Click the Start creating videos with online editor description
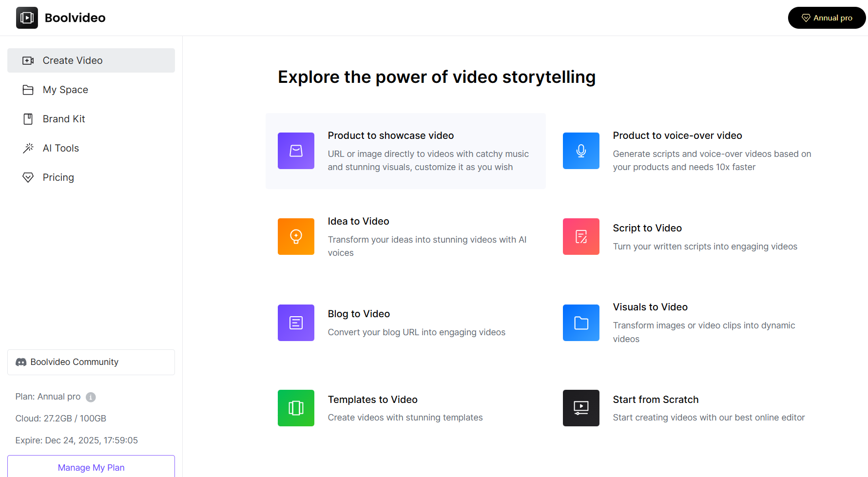The width and height of the screenshot is (868, 477). (x=709, y=418)
